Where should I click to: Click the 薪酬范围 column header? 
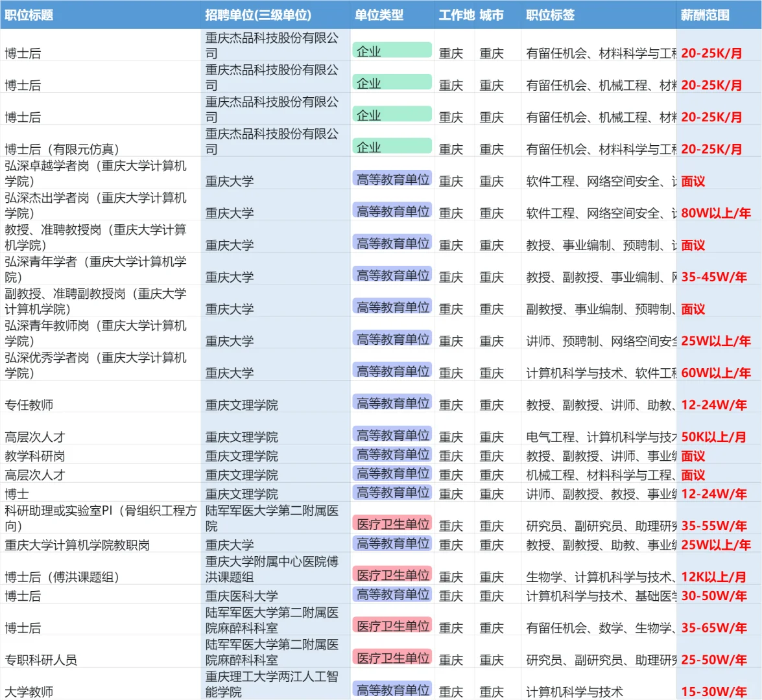tap(719, 15)
